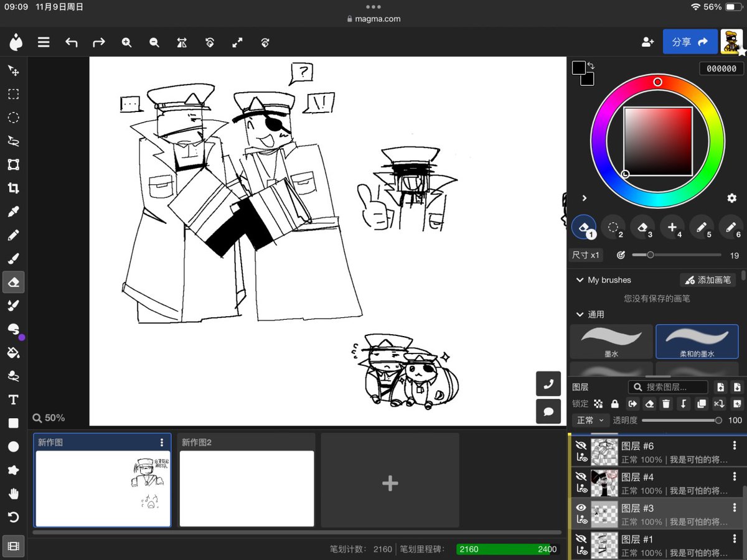The image size is (747, 560).
Task: Show the hidden 图层 #6 layer
Action: click(x=581, y=446)
